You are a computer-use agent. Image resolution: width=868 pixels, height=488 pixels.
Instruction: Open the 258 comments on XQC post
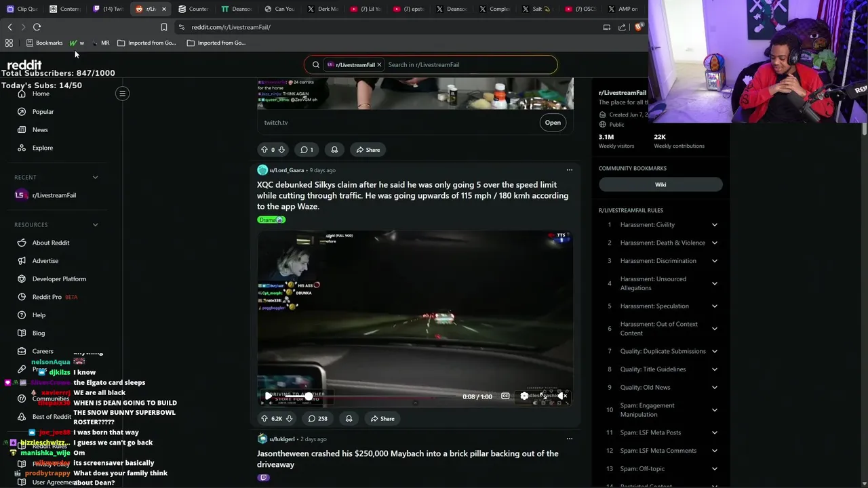(x=317, y=419)
